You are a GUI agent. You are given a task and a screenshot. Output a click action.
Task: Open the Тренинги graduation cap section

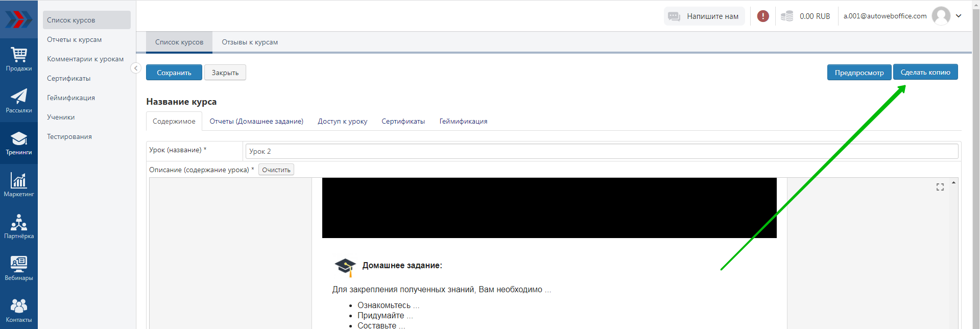[x=19, y=143]
